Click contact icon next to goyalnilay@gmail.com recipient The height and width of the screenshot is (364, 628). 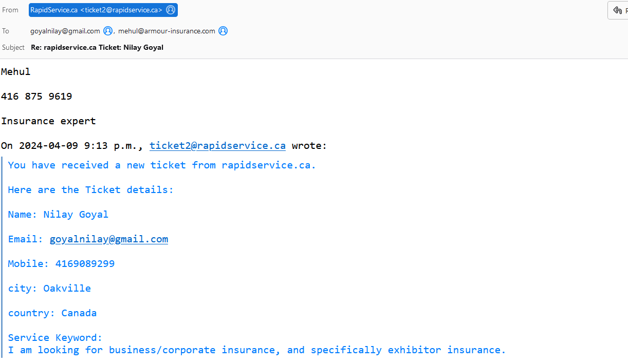pyautogui.click(x=108, y=31)
